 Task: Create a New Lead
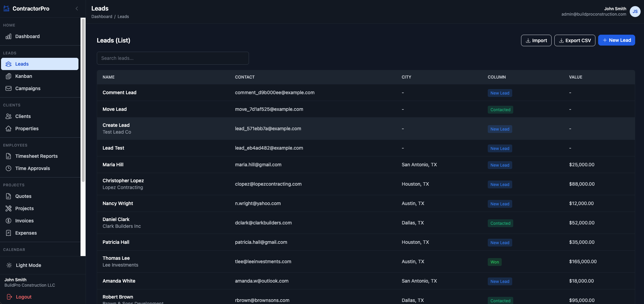616,40
